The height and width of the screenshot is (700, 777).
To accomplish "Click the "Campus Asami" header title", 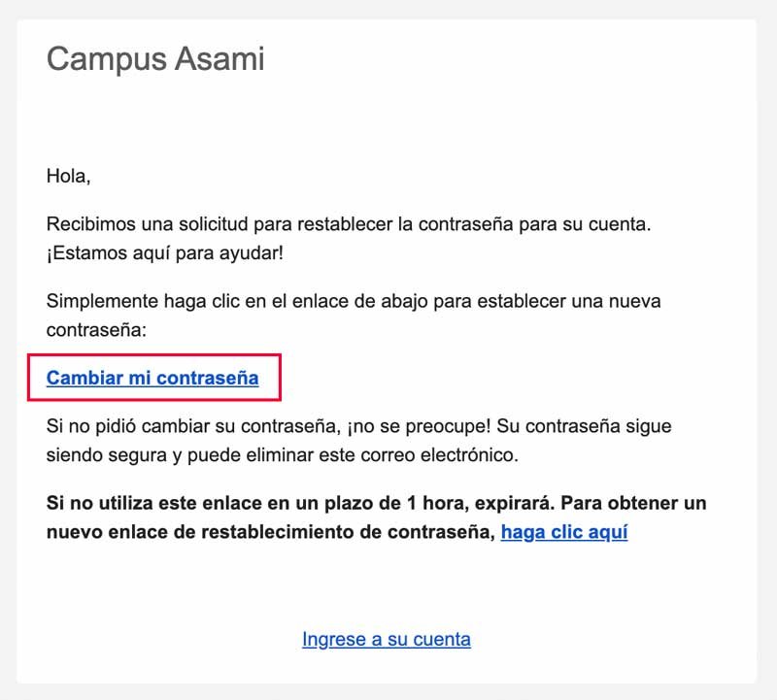I will click(x=155, y=59).
